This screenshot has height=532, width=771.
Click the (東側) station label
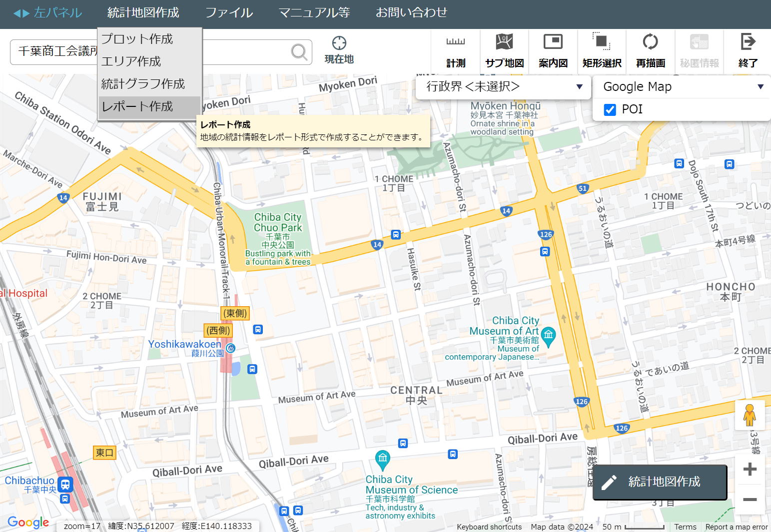pos(235,313)
